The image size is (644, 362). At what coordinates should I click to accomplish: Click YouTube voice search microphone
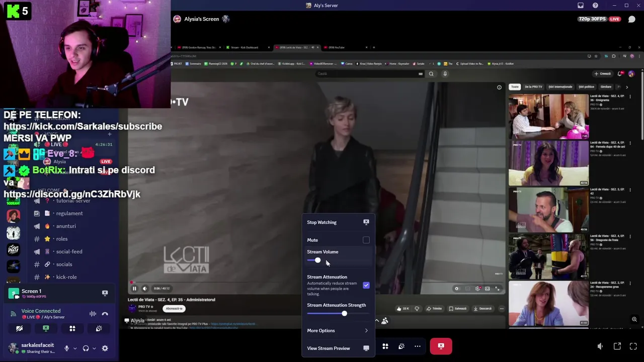(445, 74)
